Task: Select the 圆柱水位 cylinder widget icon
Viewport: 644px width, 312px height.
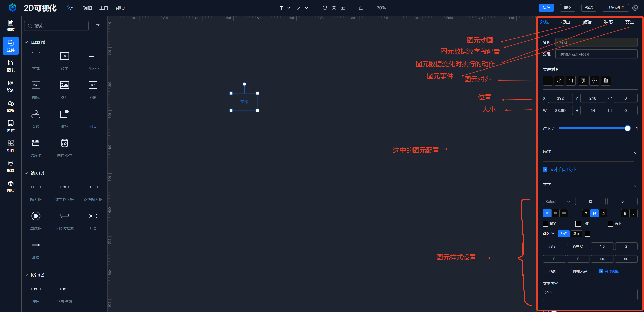Action: 64,143
